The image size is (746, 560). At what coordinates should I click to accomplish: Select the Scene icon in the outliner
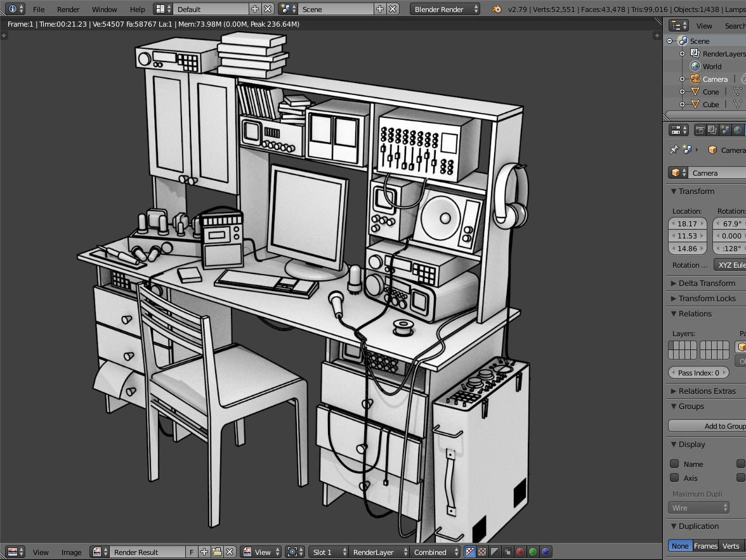click(x=683, y=41)
